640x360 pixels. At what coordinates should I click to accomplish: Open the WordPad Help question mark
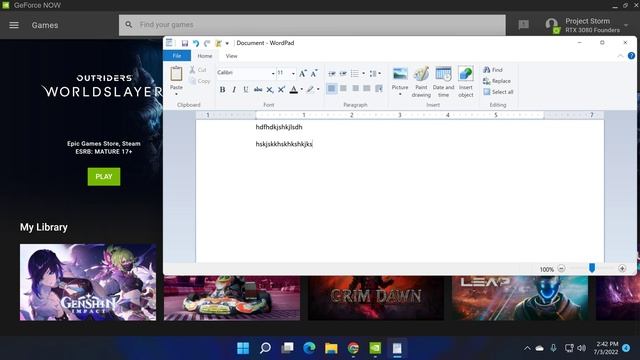point(631,56)
